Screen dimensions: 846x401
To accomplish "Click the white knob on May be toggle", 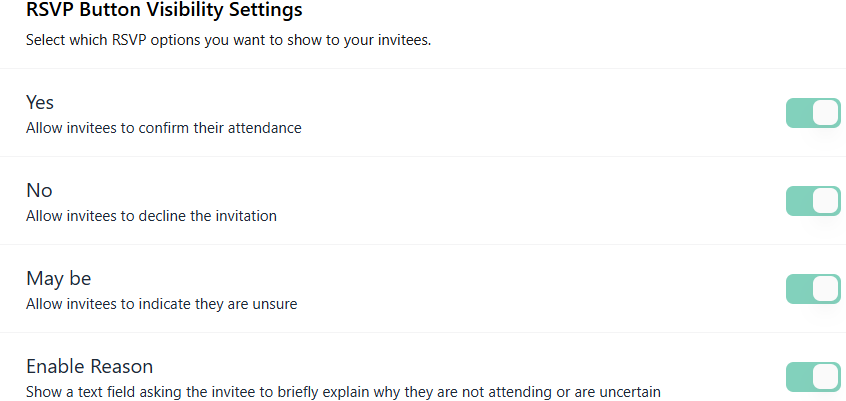I will coord(825,289).
